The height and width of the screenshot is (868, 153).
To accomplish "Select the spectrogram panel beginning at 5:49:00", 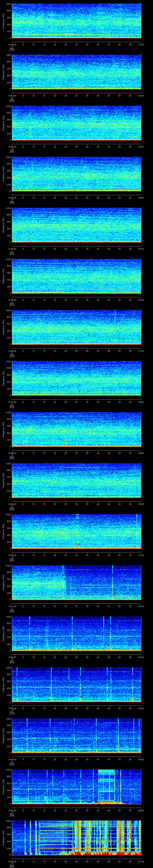I will click(76, 481).
